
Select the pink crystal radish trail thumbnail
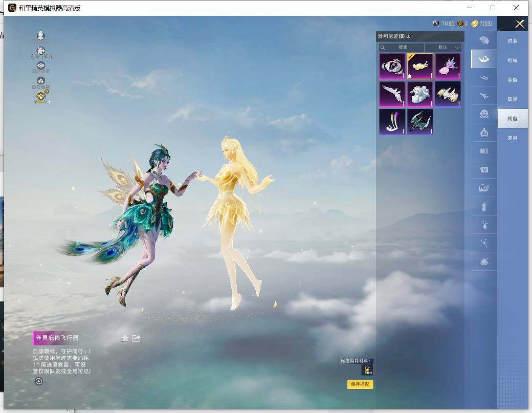(x=448, y=66)
